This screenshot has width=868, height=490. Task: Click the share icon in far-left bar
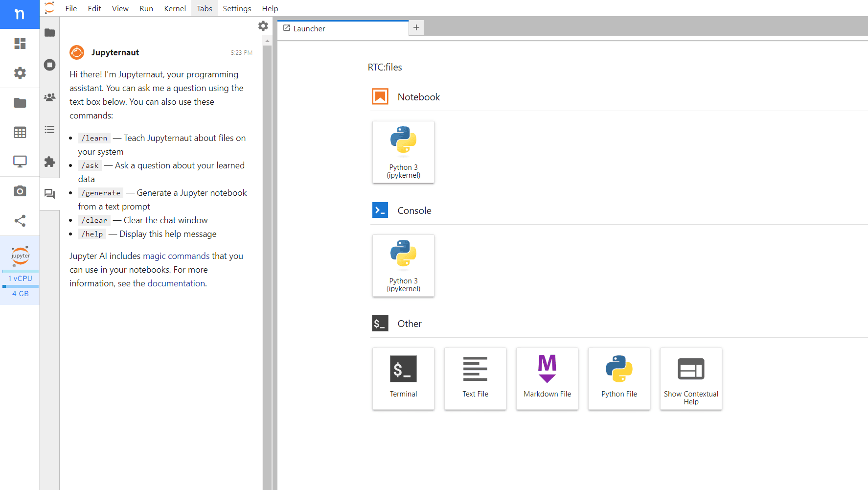(20, 221)
